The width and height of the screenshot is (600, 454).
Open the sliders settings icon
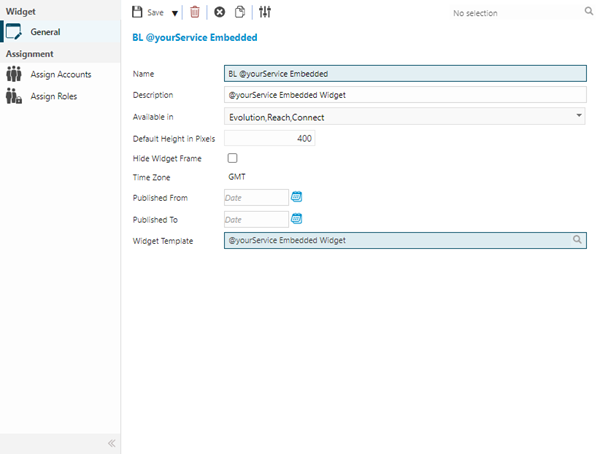[265, 13]
